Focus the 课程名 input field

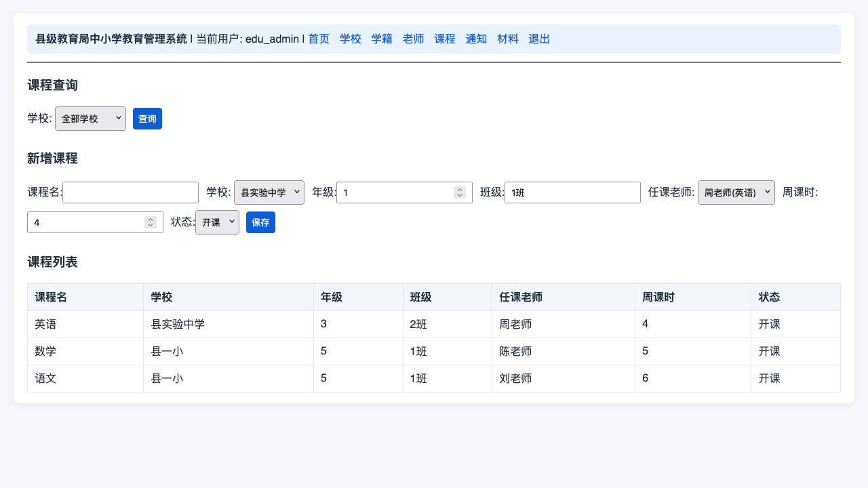[130, 192]
